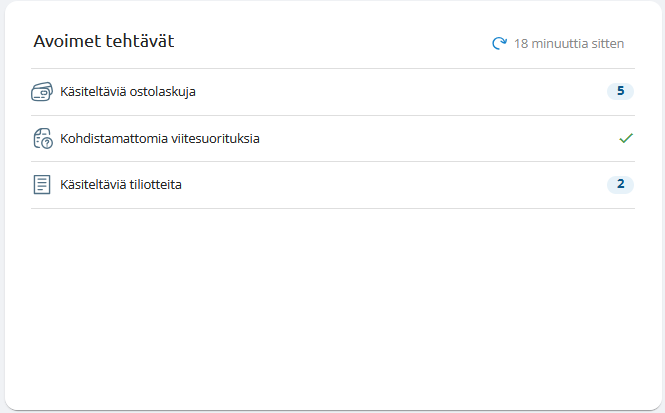Click the green checkmark on Kohdistamattomia viitesuorituksia row
The width and height of the screenshot is (665, 413).
click(626, 138)
